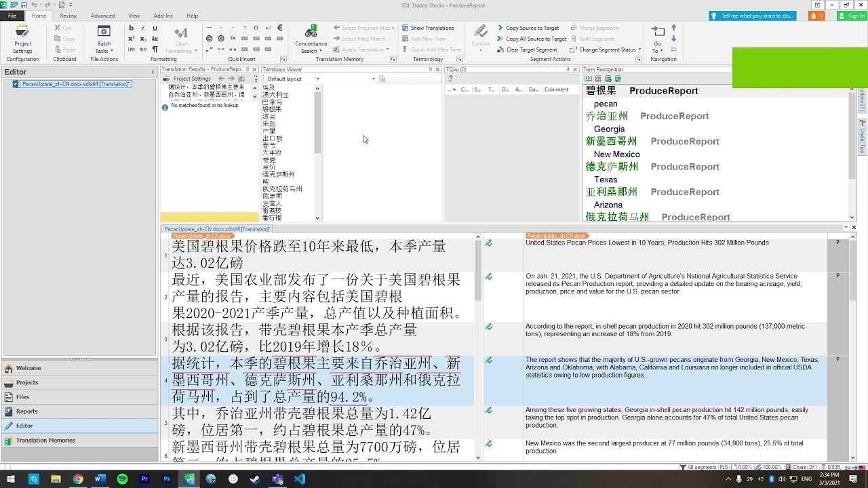The image size is (868, 488).
Task: Expand QuickInsert group dialog launcher
Action: coord(283,60)
